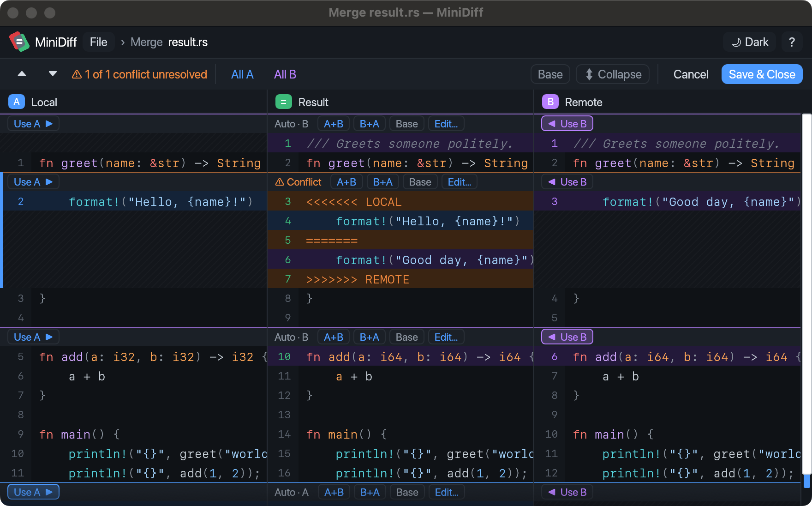Screen dimensions: 812x506
Task: Pick A+B for the first Auto · B chunk
Action: pyautogui.click(x=334, y=124)
